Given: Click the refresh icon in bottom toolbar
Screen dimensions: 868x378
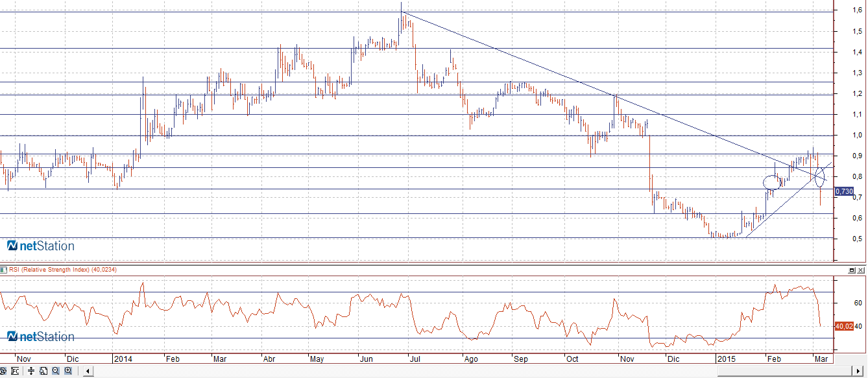Looking at the screenshot, I should (3, 371).
